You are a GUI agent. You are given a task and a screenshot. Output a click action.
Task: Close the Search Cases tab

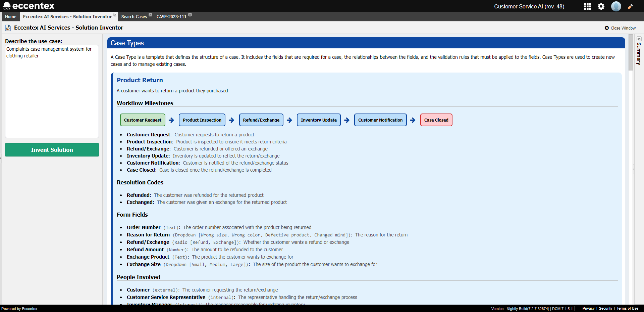pyautogui.click(x=150, y=14)
